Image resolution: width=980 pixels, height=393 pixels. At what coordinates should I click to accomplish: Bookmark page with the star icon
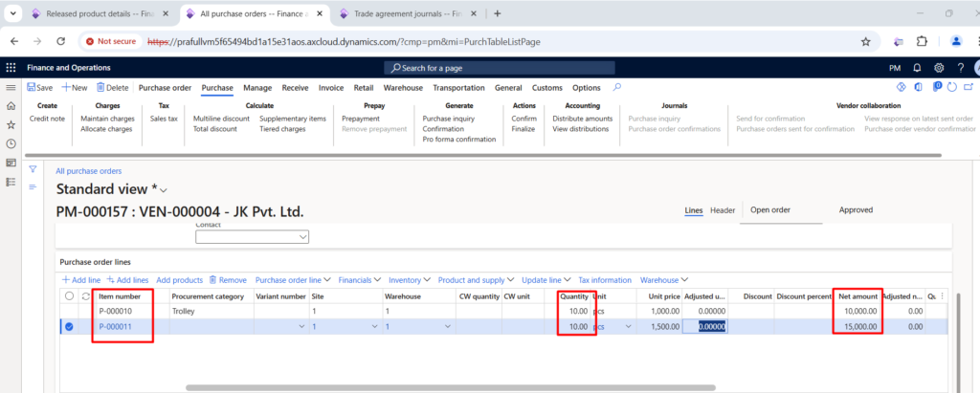(x=865, y=42)
